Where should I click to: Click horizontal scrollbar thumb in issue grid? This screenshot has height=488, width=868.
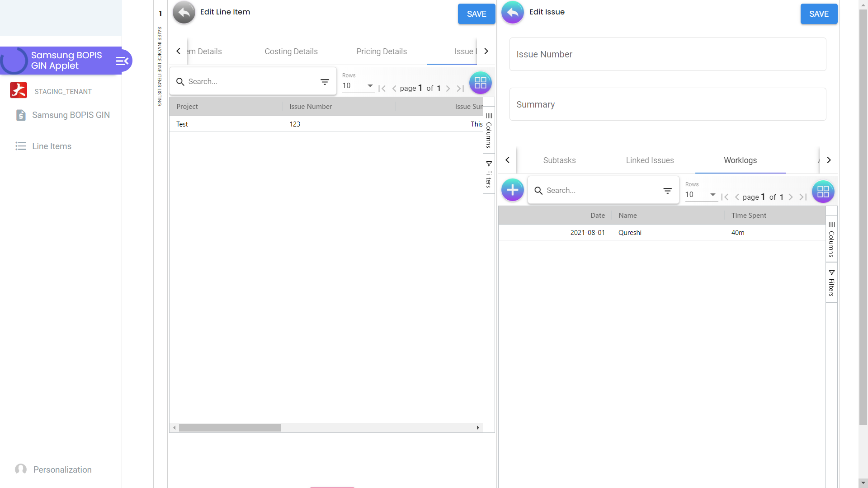[x=230, y=428]
